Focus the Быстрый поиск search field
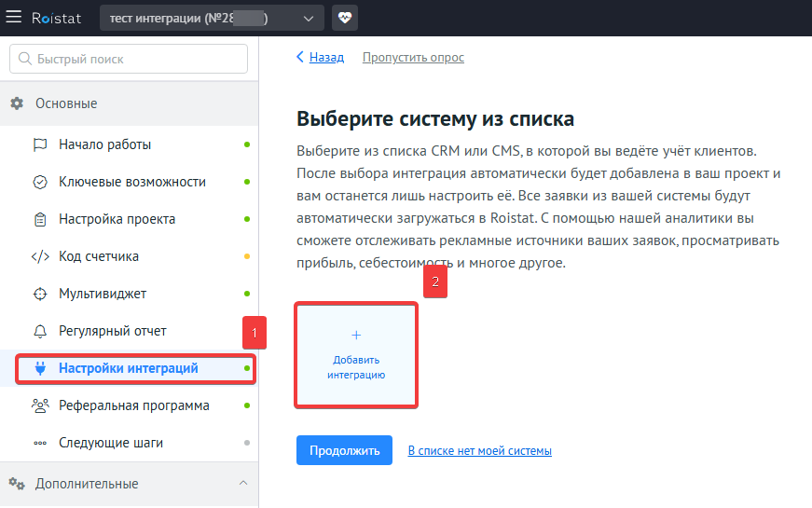The width and height of the screenshot is (812, 508). coord(129,59)
